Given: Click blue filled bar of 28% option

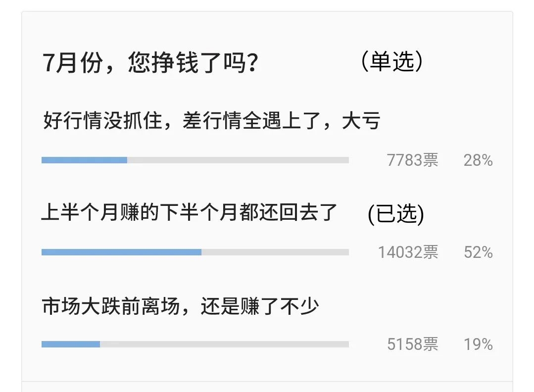Looking at the screenshot, I should click(x=84, y=160).
